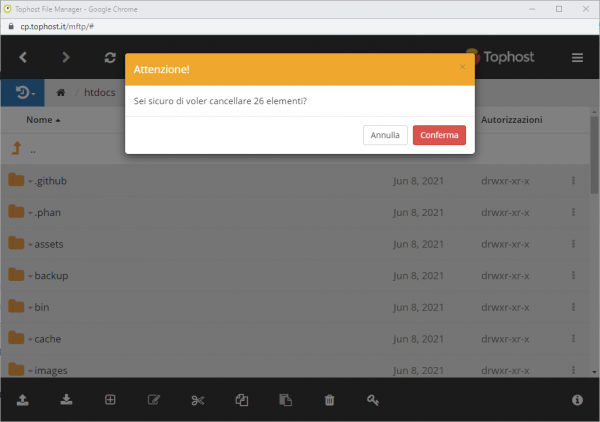Open the backup folder
Viewport: 600px width, 422px height.
[51, 276]
